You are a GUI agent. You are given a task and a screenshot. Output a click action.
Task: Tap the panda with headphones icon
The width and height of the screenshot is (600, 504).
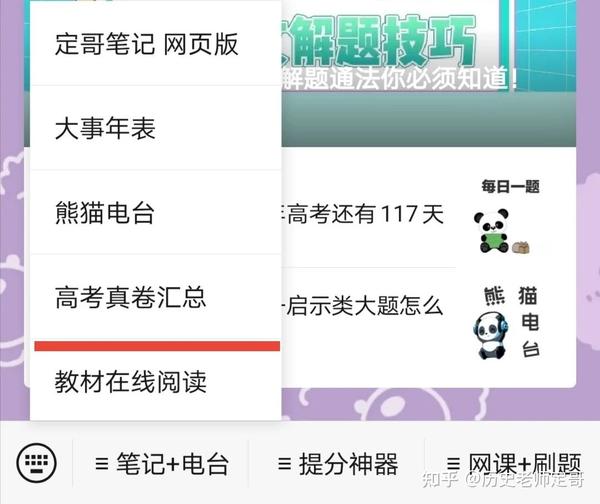[x=491, y=336]
